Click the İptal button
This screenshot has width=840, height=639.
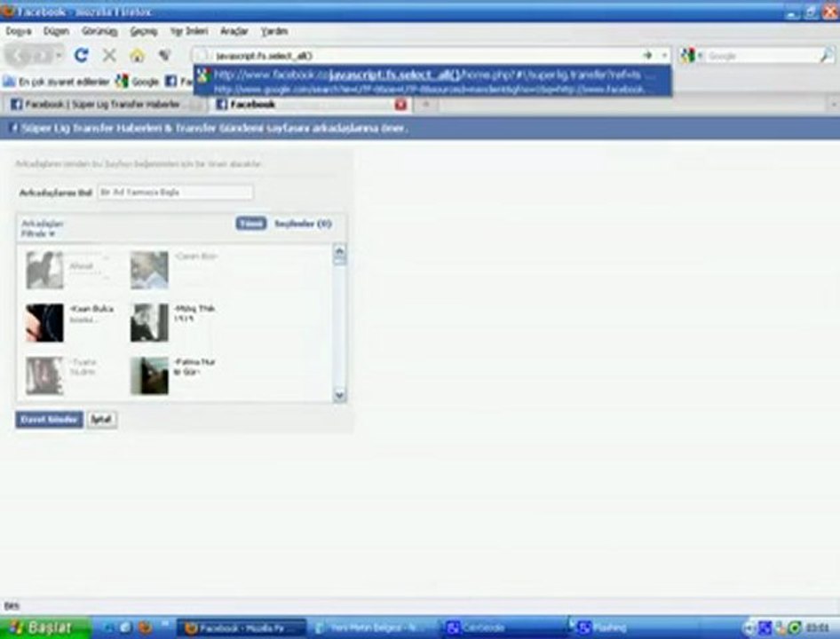click(102, 420)
